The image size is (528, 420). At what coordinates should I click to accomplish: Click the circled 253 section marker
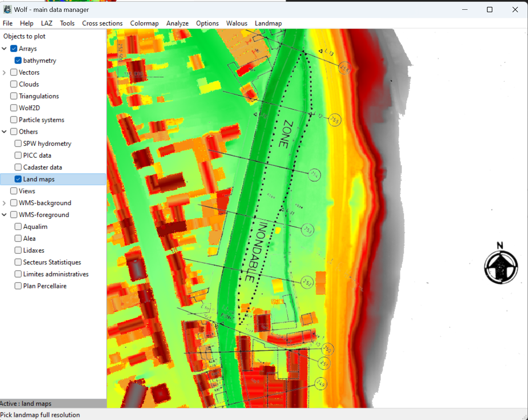click(x=307, y=229)
